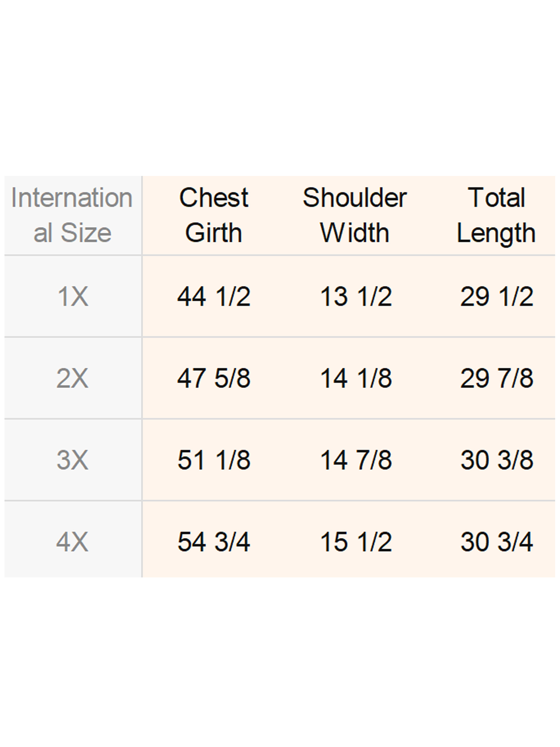Click the 29 7/8 total length value

click(x=497, y=378)
